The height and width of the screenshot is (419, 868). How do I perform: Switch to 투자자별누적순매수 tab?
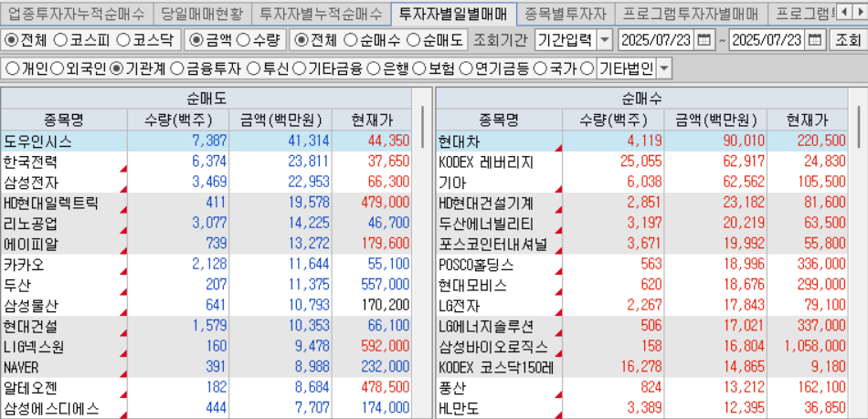321,13
